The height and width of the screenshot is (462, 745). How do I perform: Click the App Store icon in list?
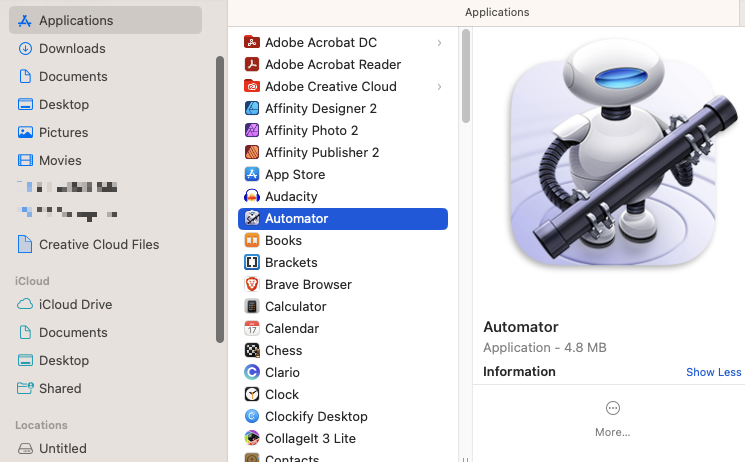pos(252,174)
